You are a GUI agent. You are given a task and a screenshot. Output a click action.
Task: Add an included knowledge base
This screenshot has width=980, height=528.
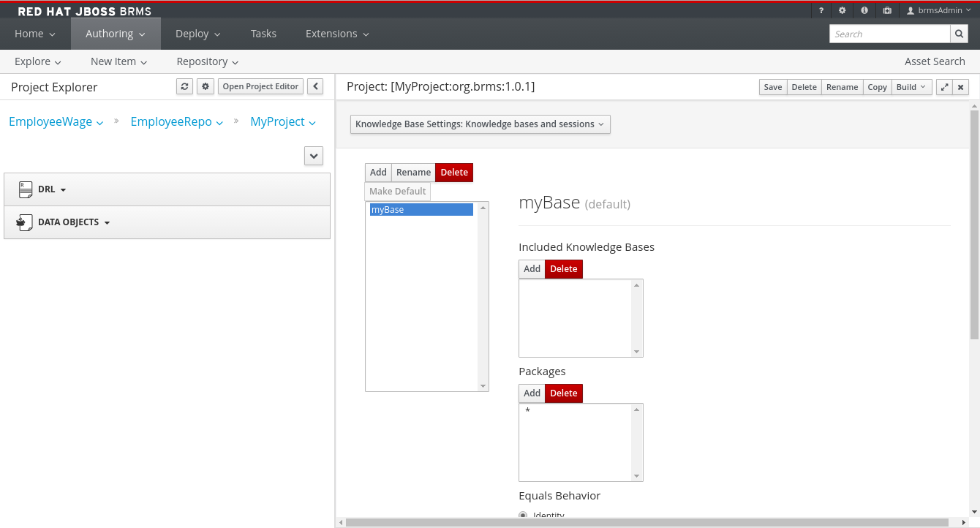click(x=532, y=269)
